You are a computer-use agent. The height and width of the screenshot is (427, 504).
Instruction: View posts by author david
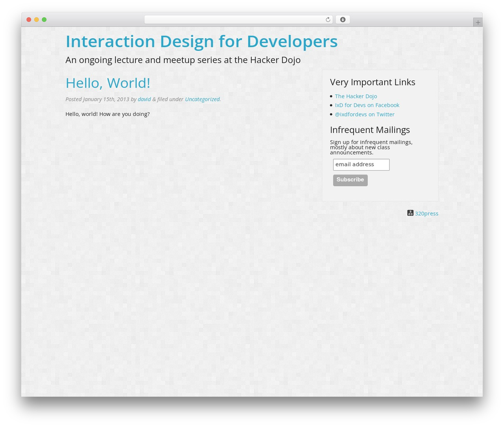[x=144, y=99]
